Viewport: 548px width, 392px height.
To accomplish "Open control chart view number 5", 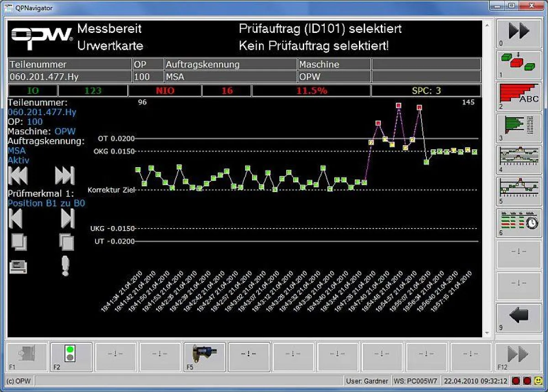I will [x=519, y=190].
